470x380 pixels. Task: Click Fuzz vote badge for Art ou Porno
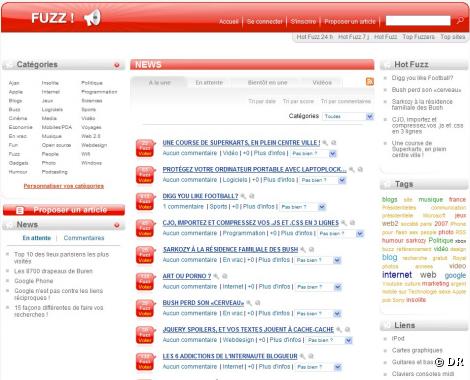145,281
